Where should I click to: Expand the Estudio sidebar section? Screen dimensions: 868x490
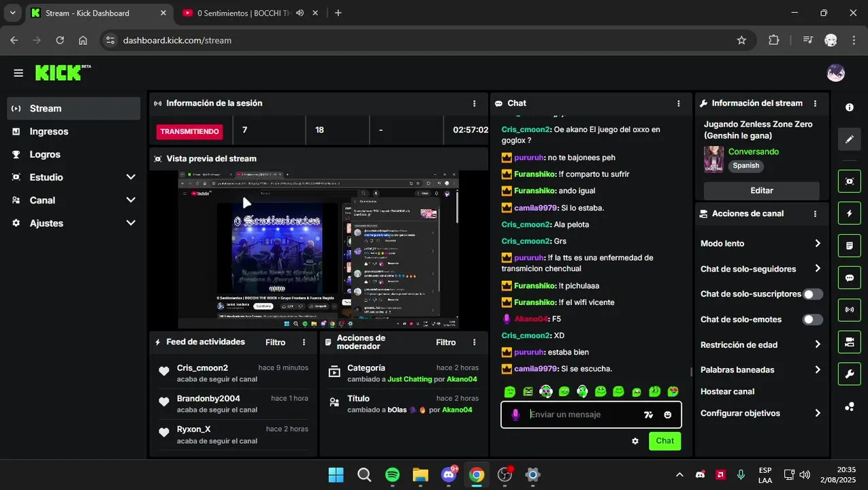pos(74,177)
